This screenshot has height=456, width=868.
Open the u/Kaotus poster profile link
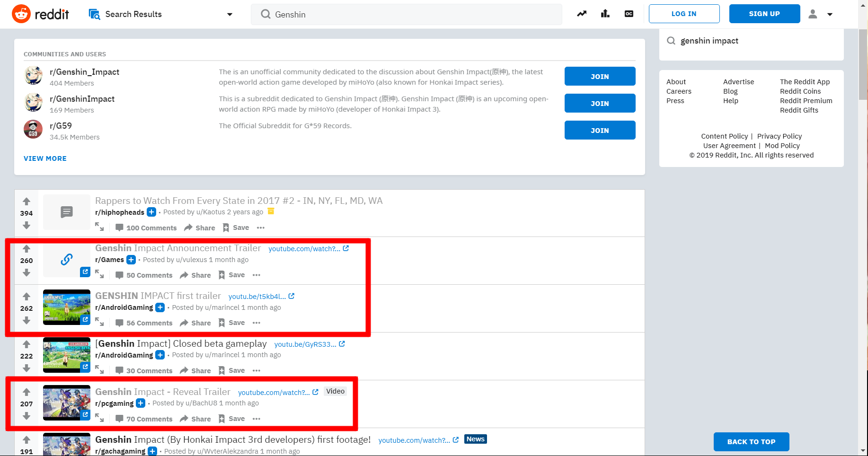(x=211, y=212)
